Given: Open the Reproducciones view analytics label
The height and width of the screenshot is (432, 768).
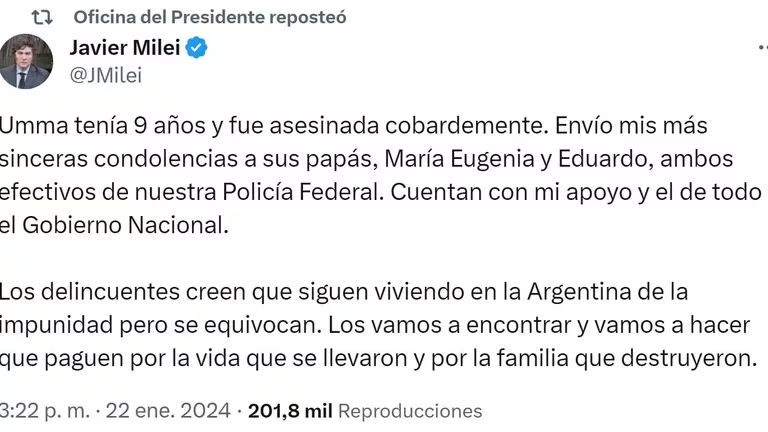Looking at the screenshot, I should (x=409, y=411).
